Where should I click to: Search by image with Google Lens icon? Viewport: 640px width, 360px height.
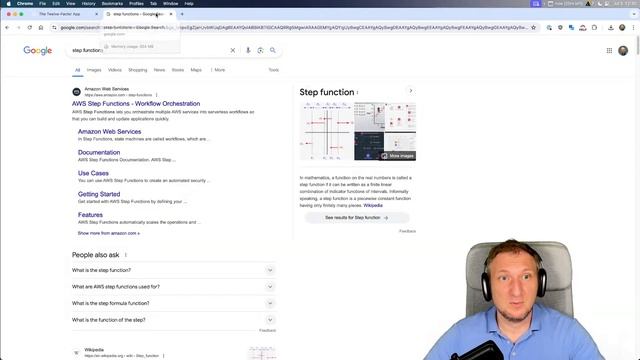(x=260, y=50)
